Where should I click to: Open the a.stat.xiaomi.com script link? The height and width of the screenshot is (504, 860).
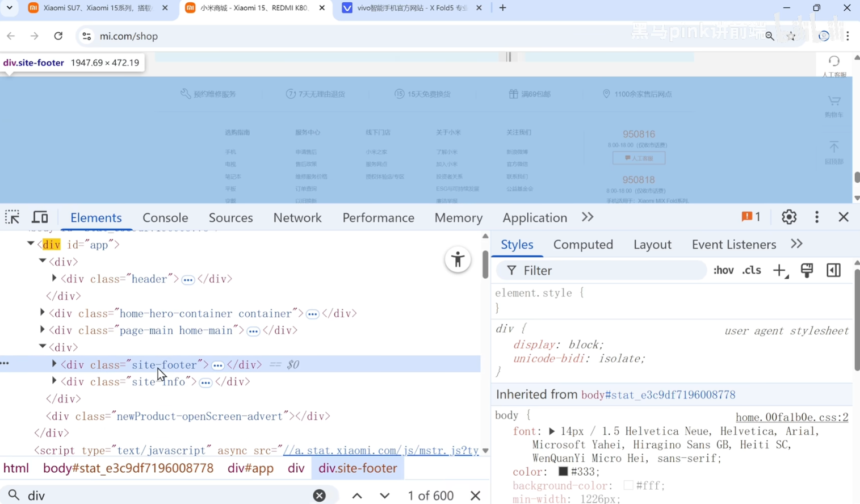[x=381, y=450]
